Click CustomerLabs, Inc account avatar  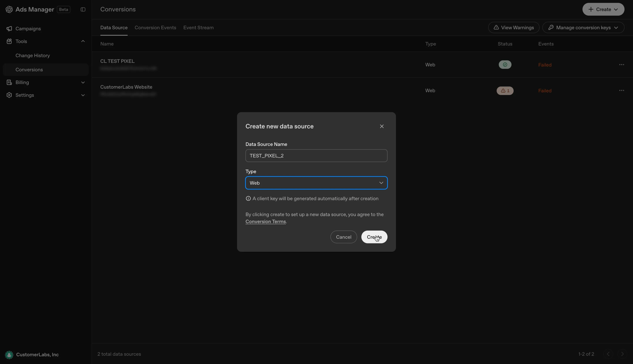9,355
